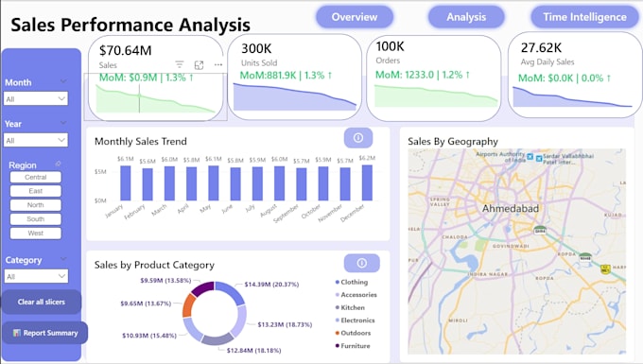The width and height of the screenshot is (643, 364).
Task: Open the Month dropdown showing All
Action: pyautogui.click(x=36, y=98)
